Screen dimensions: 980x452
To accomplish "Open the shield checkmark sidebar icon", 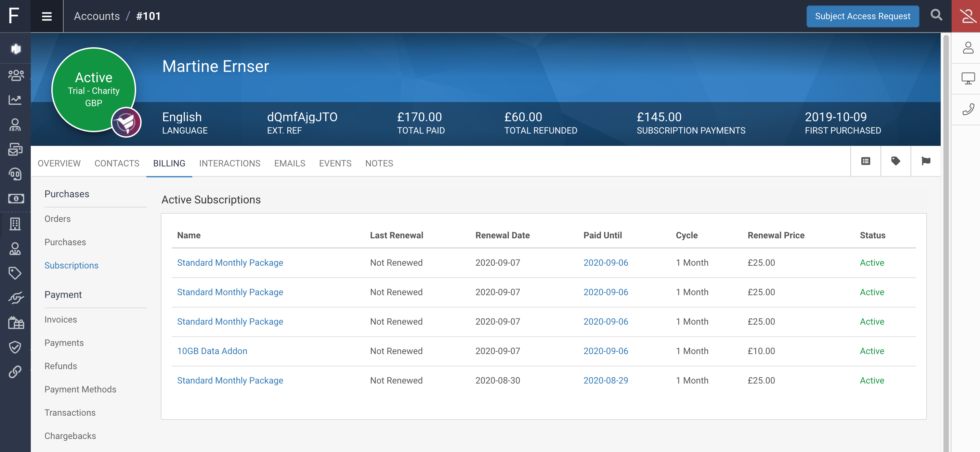I will 15,347.
